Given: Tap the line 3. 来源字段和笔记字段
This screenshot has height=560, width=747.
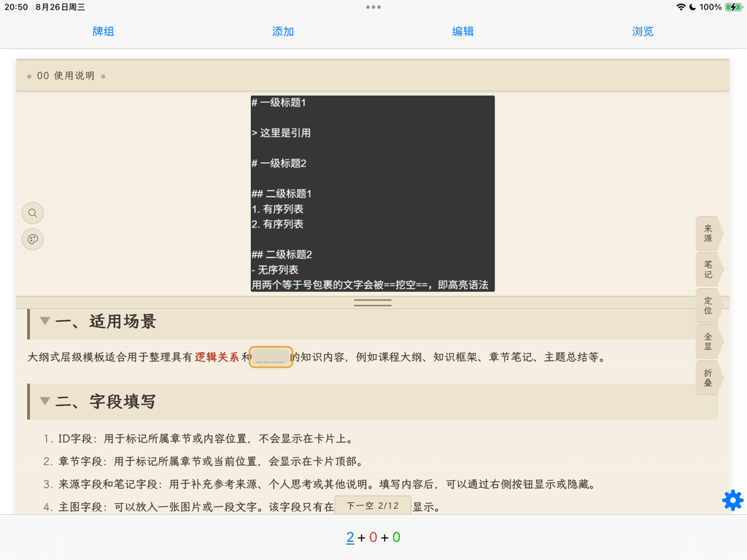Looking at the screenshot, I should (x=320, y=484).
